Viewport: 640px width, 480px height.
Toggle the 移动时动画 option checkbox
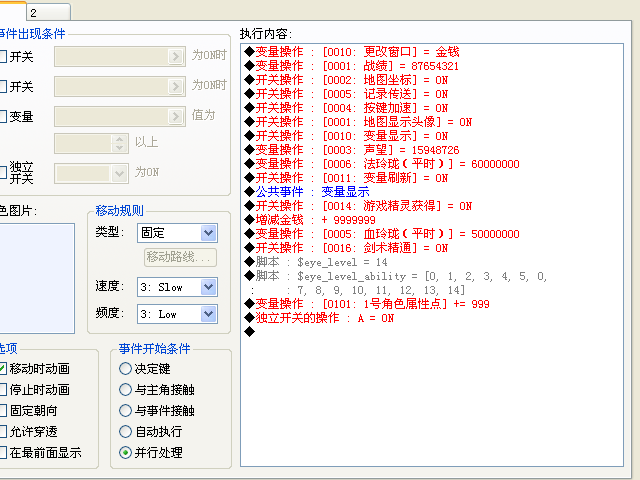tap(3, 369)
